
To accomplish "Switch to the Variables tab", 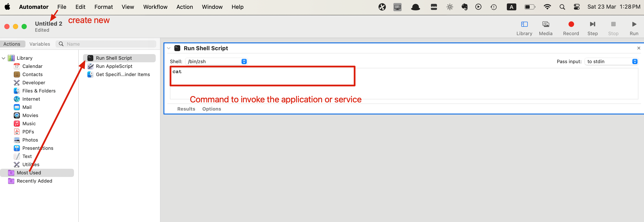I will (x=39, y=44).
